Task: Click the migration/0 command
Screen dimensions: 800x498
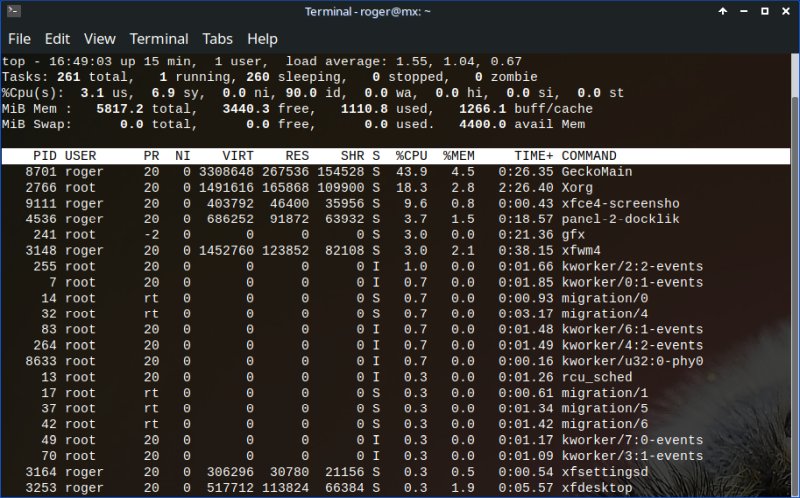Action: click(605, 298)
